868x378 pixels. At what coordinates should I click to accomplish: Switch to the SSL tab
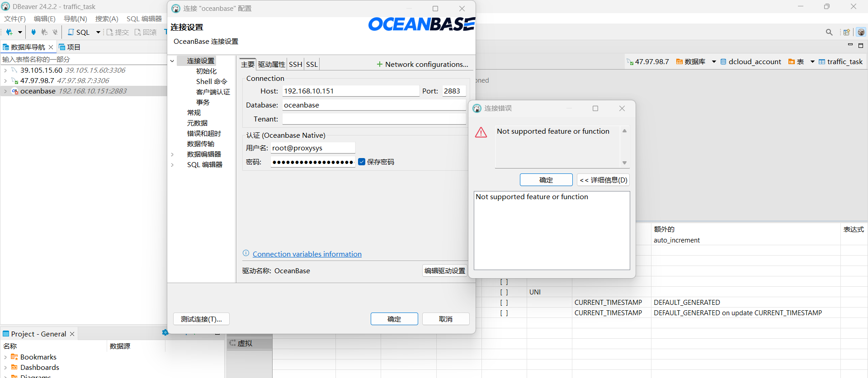[x=312, y=65]
